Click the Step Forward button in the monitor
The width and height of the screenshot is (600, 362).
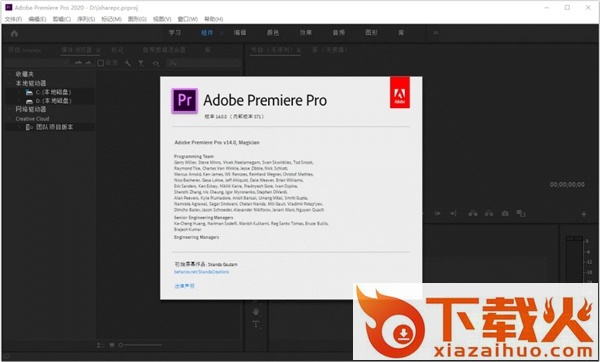[438, 214]
